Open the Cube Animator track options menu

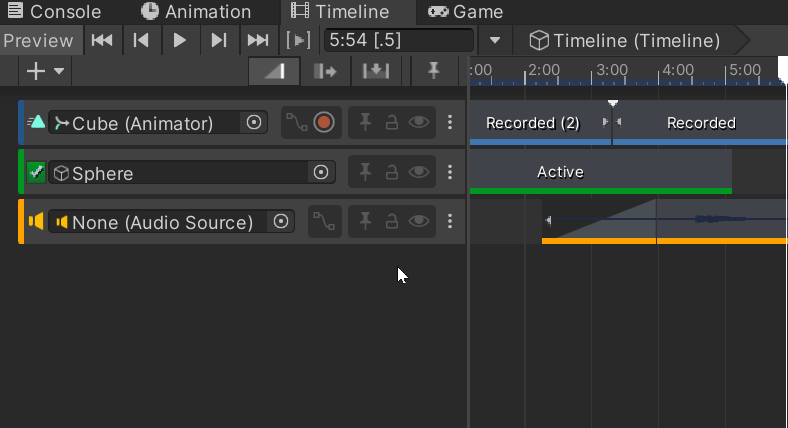pyautogui.click(x=450, y=122)
